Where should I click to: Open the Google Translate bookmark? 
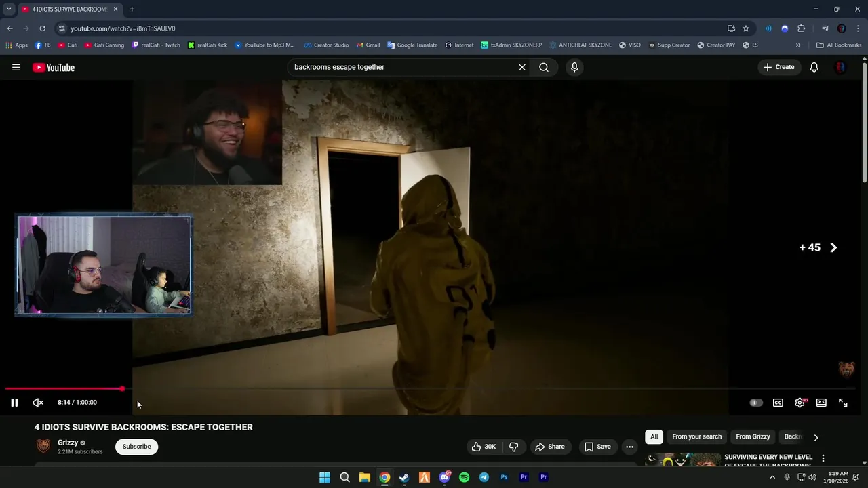click(x=412, y=45)
